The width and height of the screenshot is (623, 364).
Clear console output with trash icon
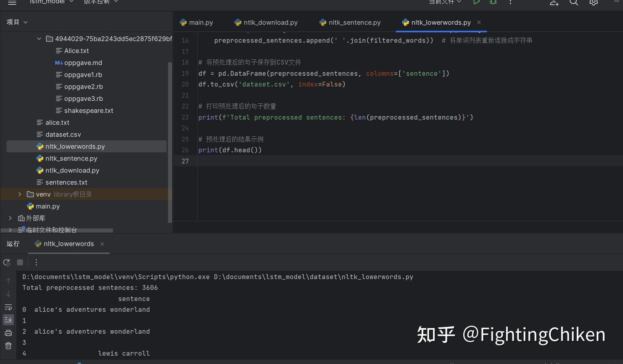click(8, 345)
